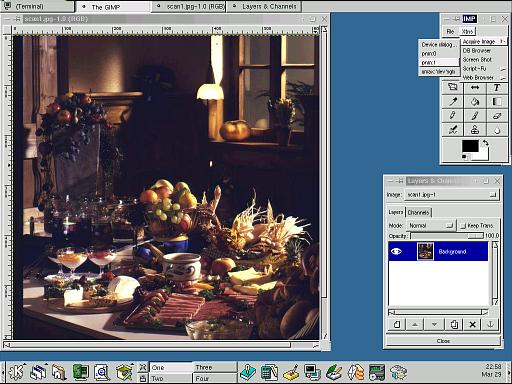Viewport: 512px width, 384px height.
Task: Select the Color Picker eyedropper tool
Action: tap(453, 102)
